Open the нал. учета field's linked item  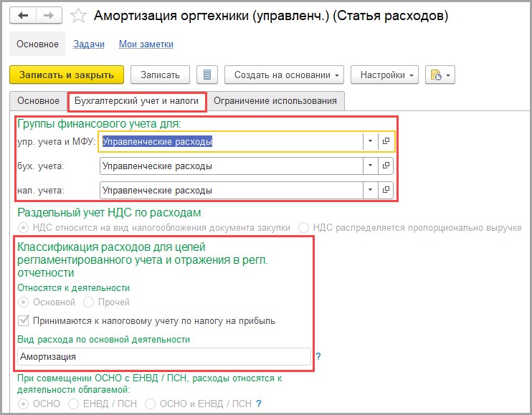coord(386,190)
